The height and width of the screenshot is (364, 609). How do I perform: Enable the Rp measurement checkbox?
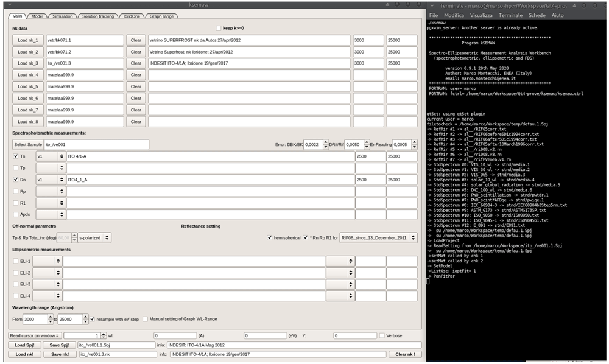[x=16, y=191]
